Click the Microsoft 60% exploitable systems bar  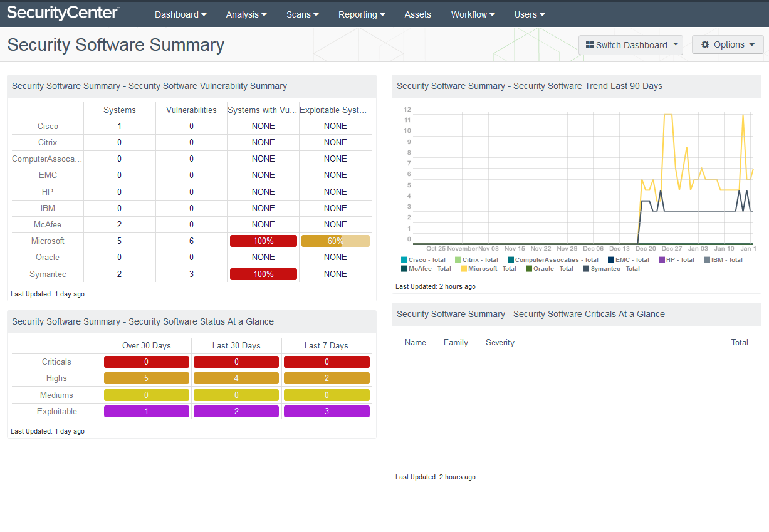335,241
